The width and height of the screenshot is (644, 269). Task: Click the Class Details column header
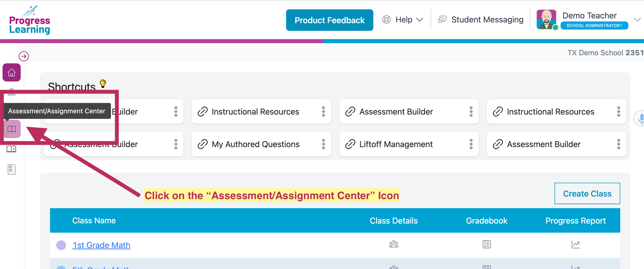pos(394,221)
